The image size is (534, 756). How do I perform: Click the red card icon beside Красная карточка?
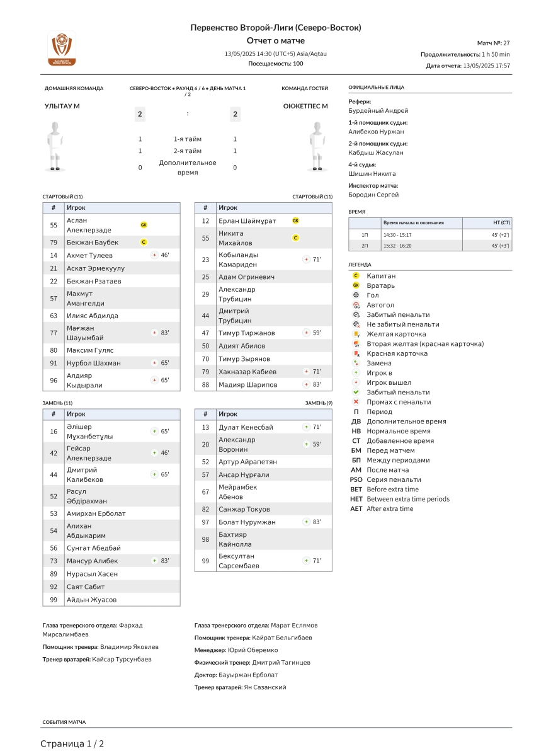[356, 353]
